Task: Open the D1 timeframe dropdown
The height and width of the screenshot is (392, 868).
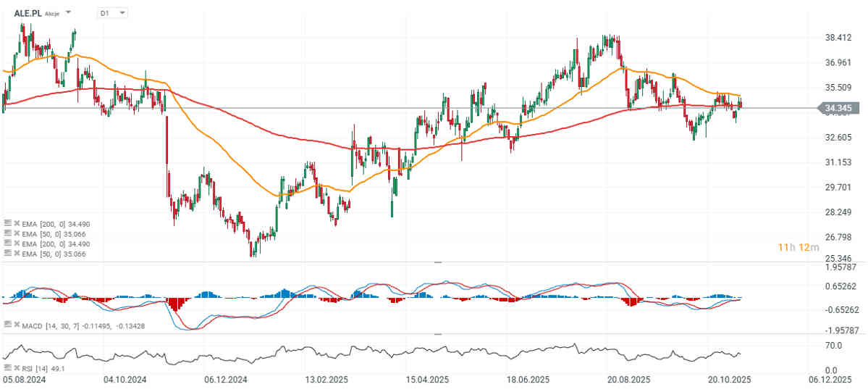Action: tap(112, 13)
